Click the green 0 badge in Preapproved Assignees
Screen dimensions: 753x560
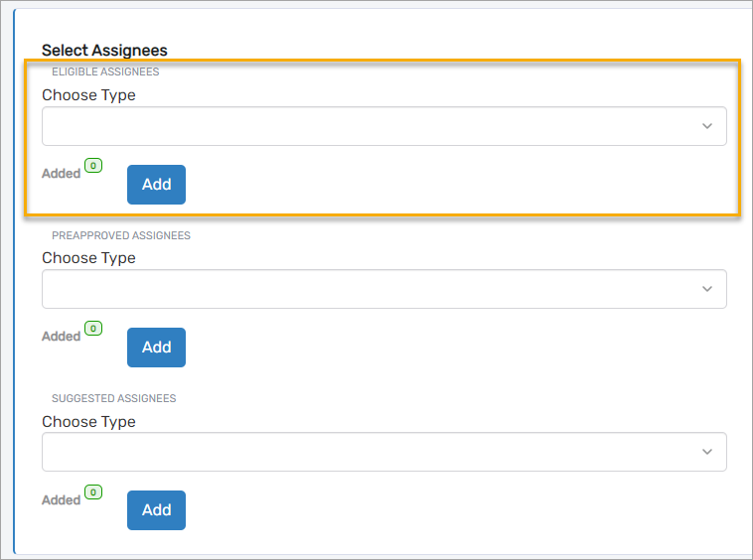pos(93,329)
